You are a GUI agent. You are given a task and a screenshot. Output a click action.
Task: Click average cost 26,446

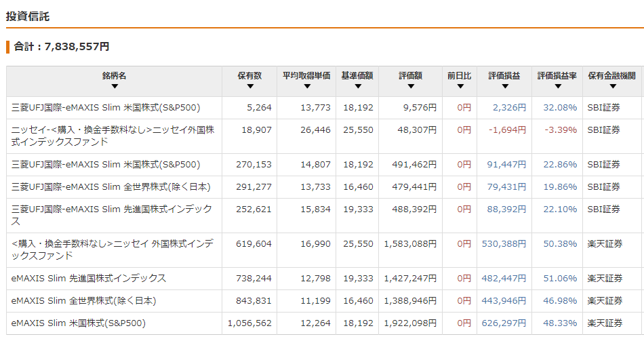pyautogui.click(x=315, y=130)
